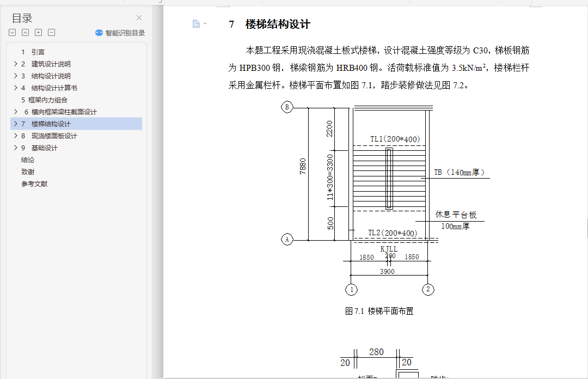Click the figure caption 图7.1 楼梯平面布置
The width and height of the screenshot is (588, 379).
pyautogui.click(x=379, y=311)
